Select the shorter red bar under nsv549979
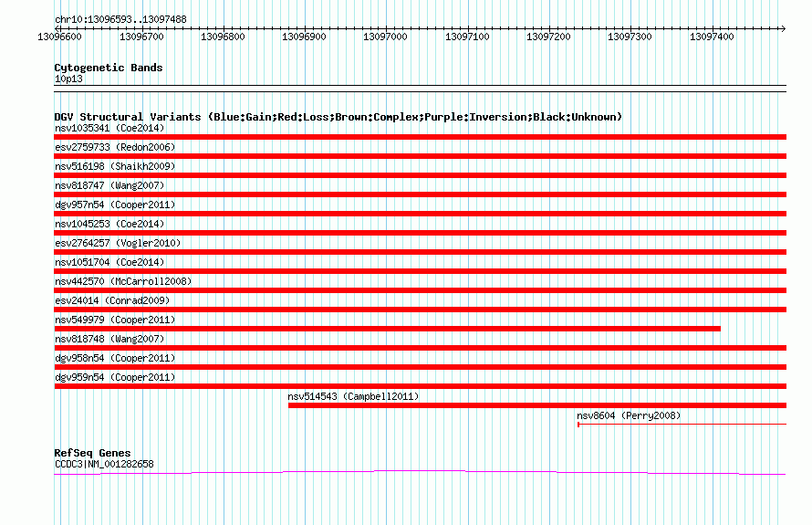 (388, 329)
